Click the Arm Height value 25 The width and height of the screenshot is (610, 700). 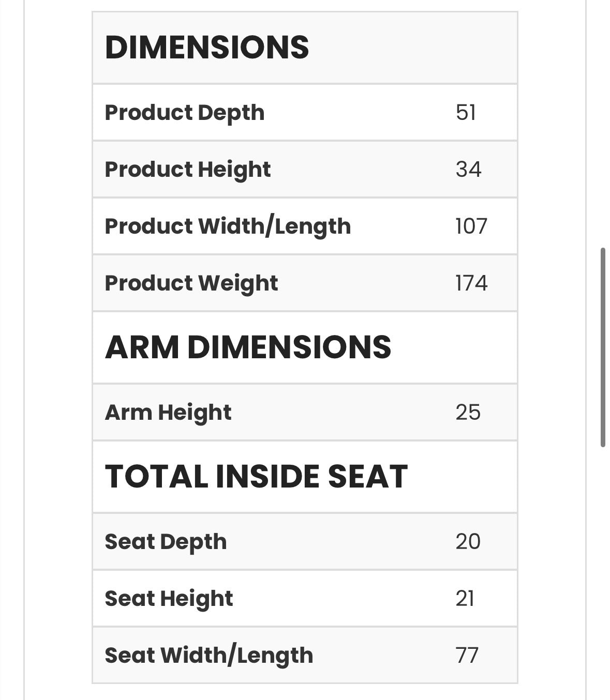click(468, 413)
